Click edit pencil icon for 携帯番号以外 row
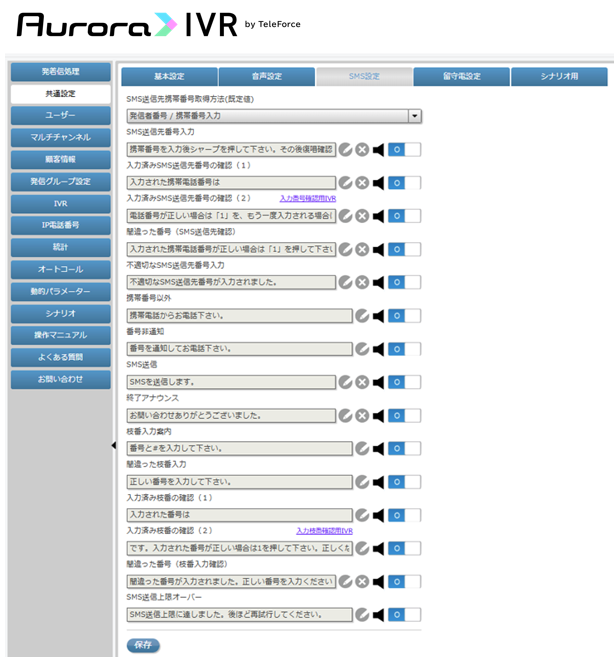Screen dimensions: 614x657 point(362,316)
